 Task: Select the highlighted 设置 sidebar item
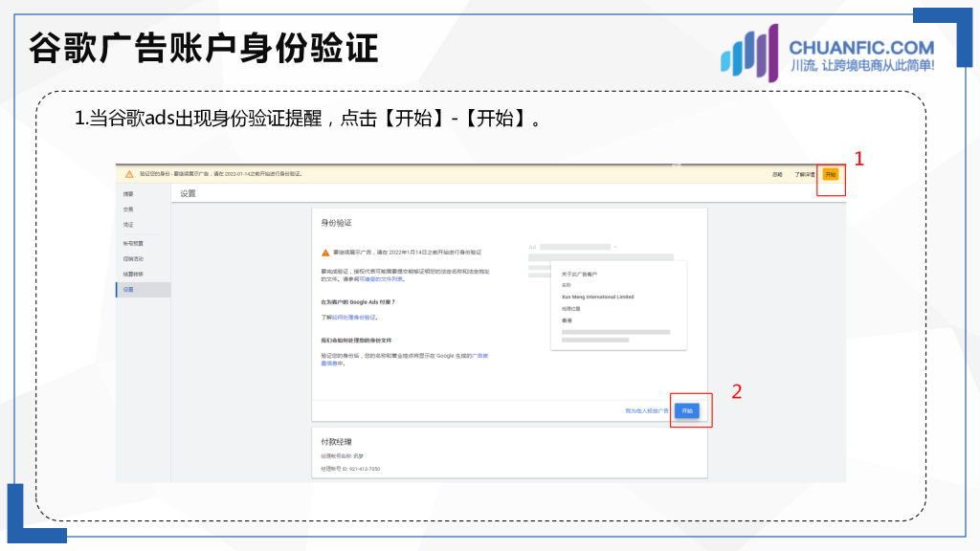(x=144, y=289)
